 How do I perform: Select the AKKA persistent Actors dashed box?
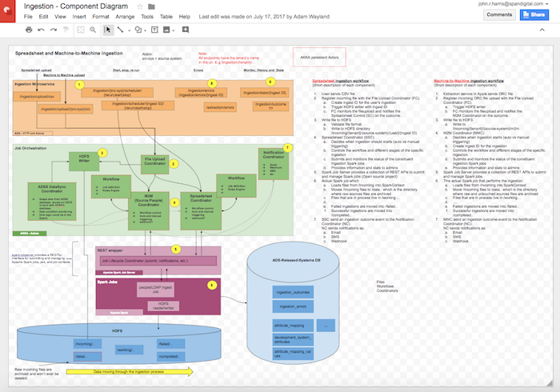pyautogui.click(x=319, y=57)
